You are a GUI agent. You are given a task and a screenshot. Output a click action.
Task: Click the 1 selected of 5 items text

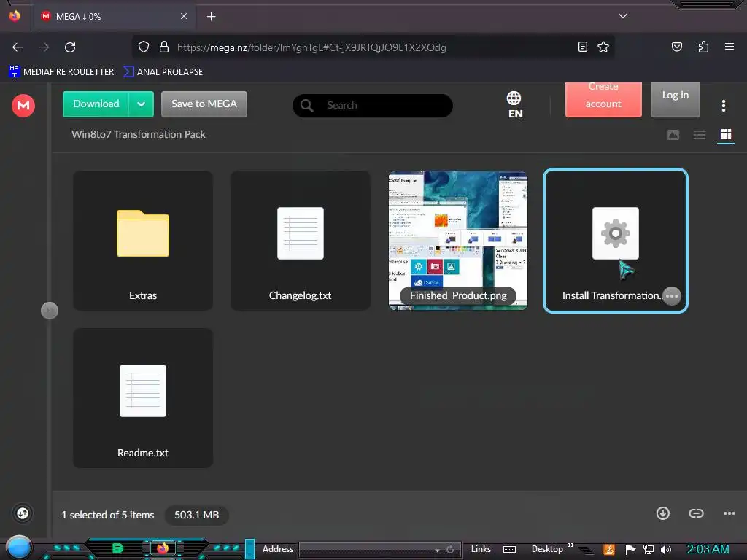pos(108,515)
